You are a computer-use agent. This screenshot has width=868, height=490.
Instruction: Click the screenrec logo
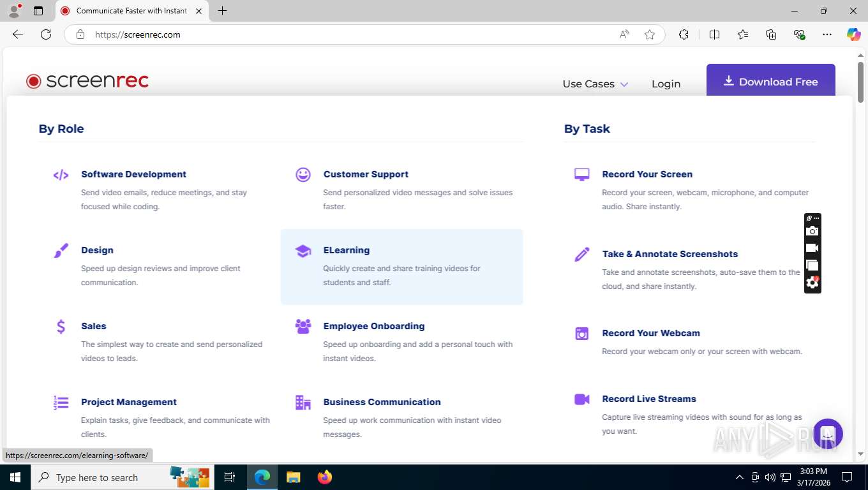coord(87,80)
